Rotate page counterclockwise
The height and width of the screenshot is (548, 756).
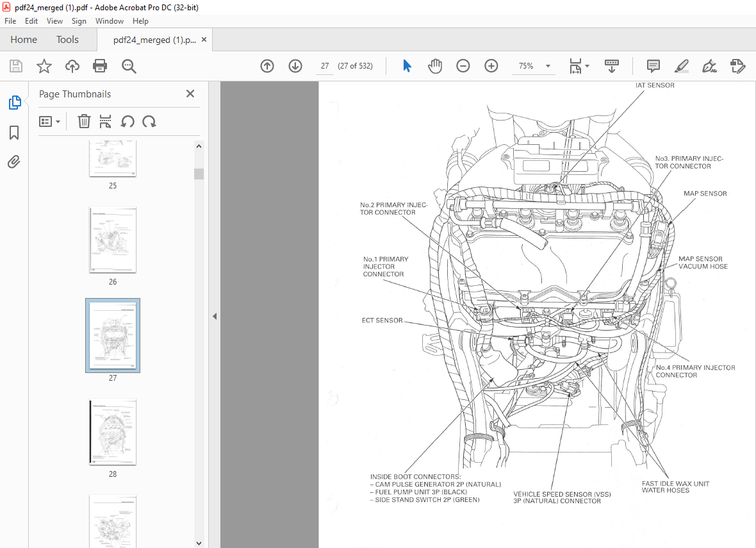pos(127,122)
